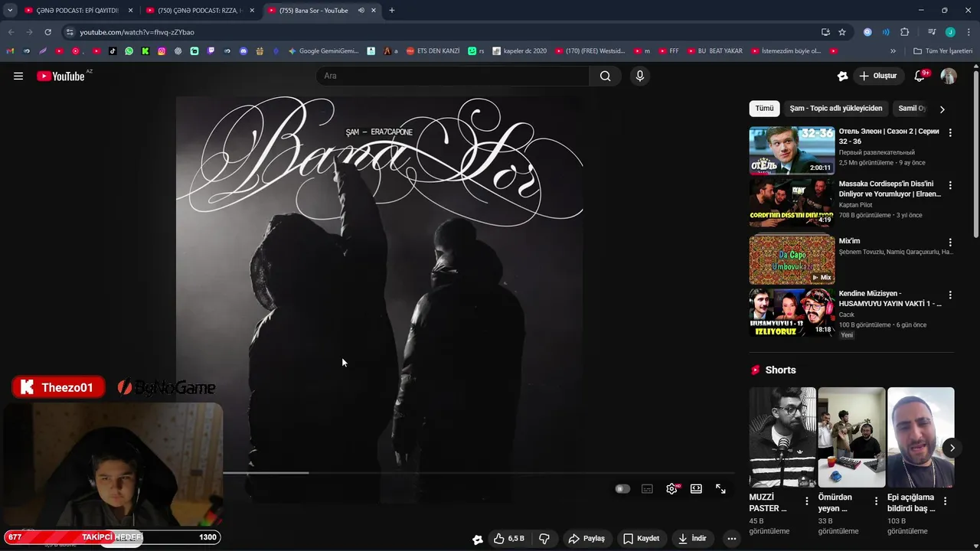
Task: View site information icon in the address bar
Action: click(x=70, y=32)
